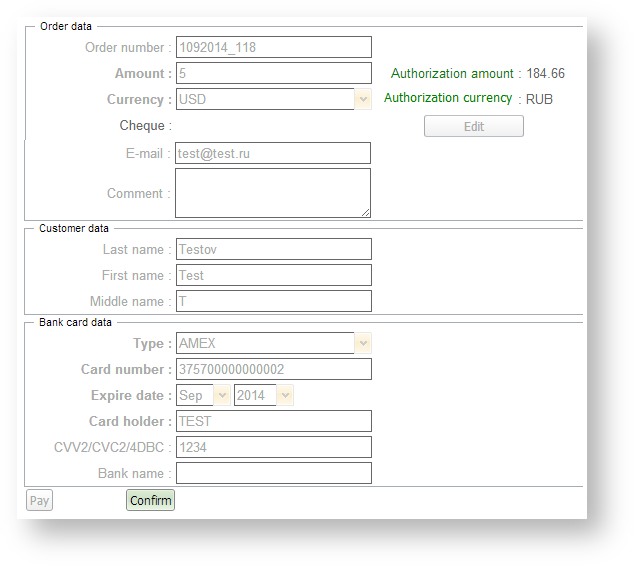
Task: Click the Order number input field
Action: pyautogui.click(x=274, y=47)
